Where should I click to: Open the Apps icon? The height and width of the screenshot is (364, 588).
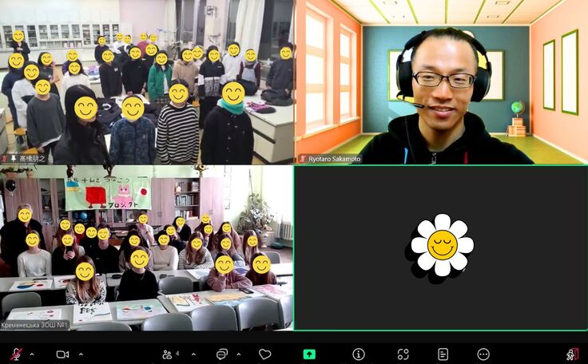click(x=403, y=354)
